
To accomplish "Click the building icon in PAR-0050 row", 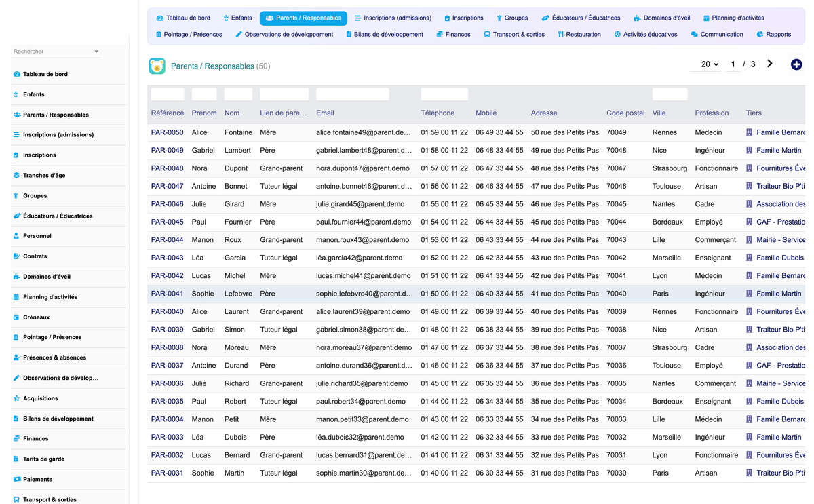I will tap(750, 132).
